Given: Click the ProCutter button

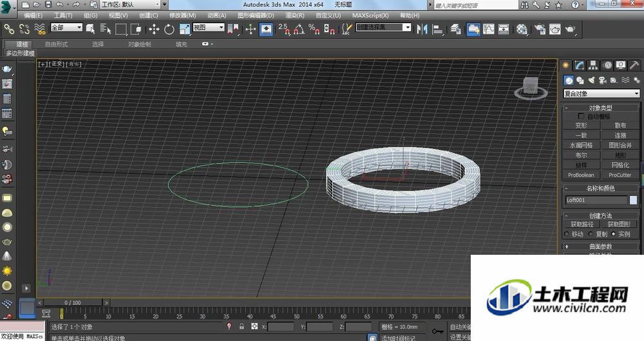Looking at the screenshot, I should point(620,175).
